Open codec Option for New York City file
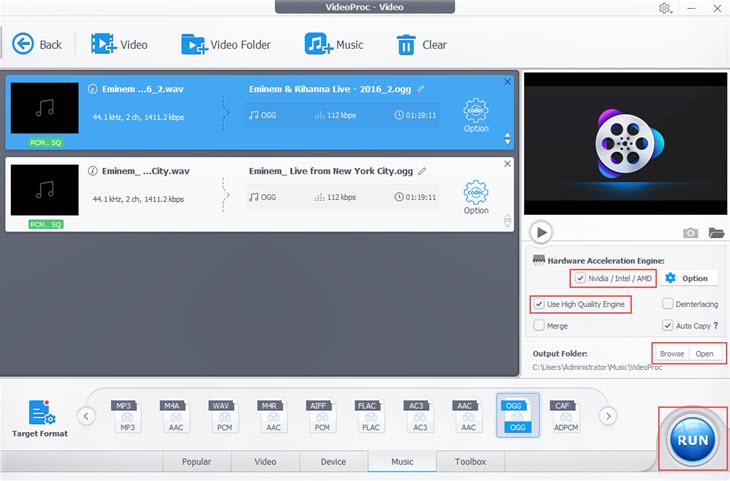This screenshot has height=481, width=730. point(476,197)
